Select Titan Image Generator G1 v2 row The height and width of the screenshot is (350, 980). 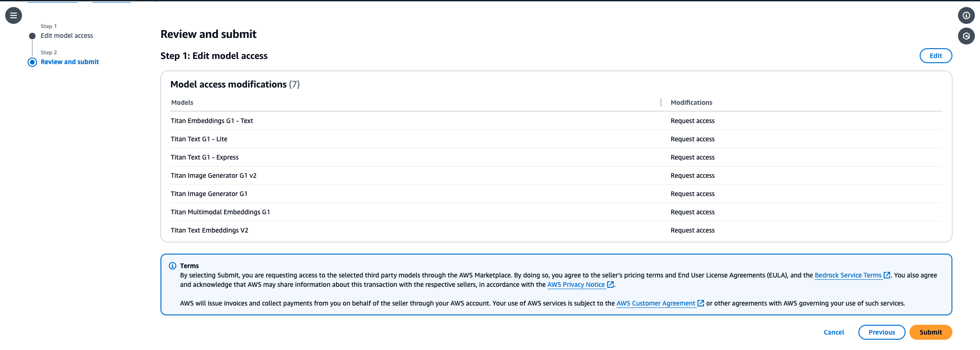[556, 175]
